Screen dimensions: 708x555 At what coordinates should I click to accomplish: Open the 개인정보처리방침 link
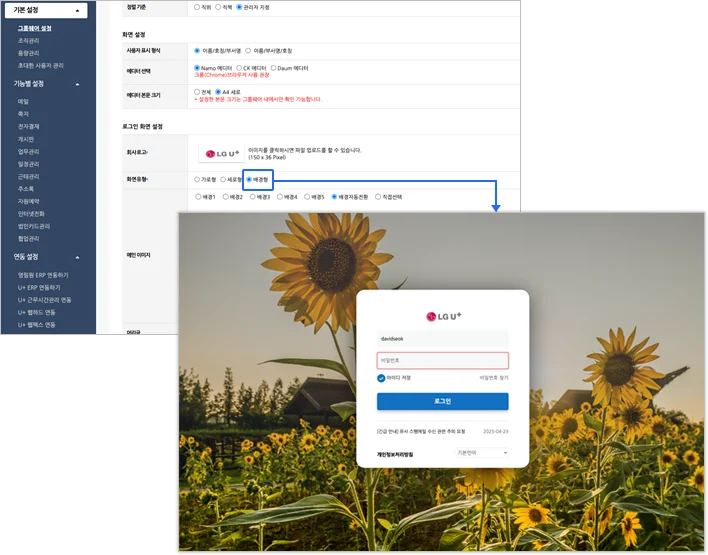pos(394,454)
